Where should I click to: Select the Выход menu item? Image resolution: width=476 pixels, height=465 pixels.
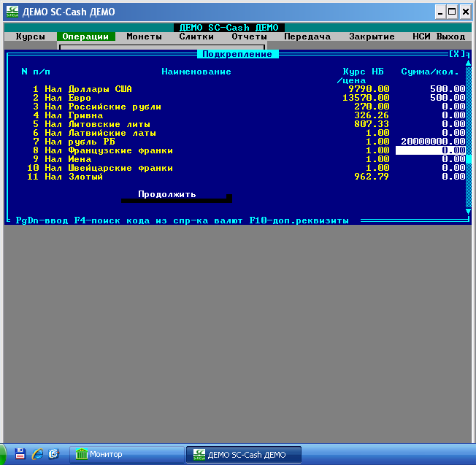coord(450,36)
